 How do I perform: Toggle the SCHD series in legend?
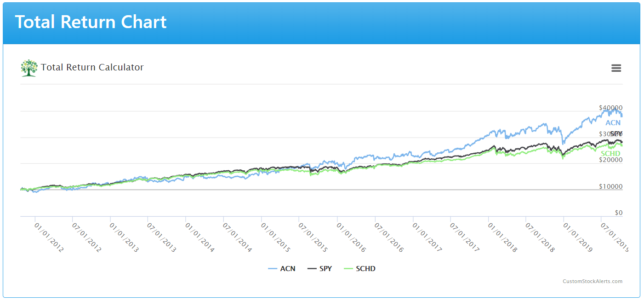[x=359, y=269]
